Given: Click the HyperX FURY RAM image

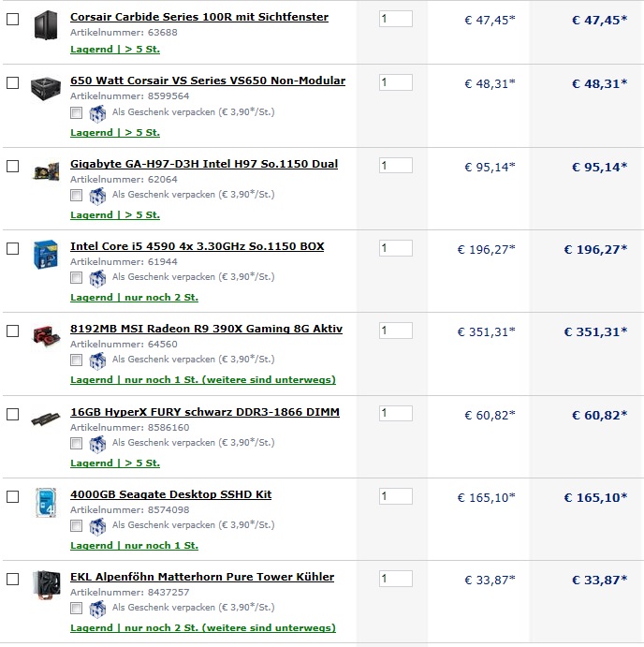Looking at the screenshot, I should pos(44,419).
